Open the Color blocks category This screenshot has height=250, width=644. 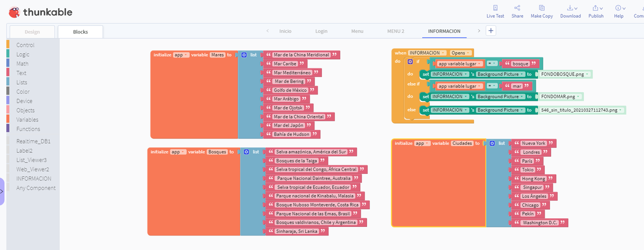(23, 92)
